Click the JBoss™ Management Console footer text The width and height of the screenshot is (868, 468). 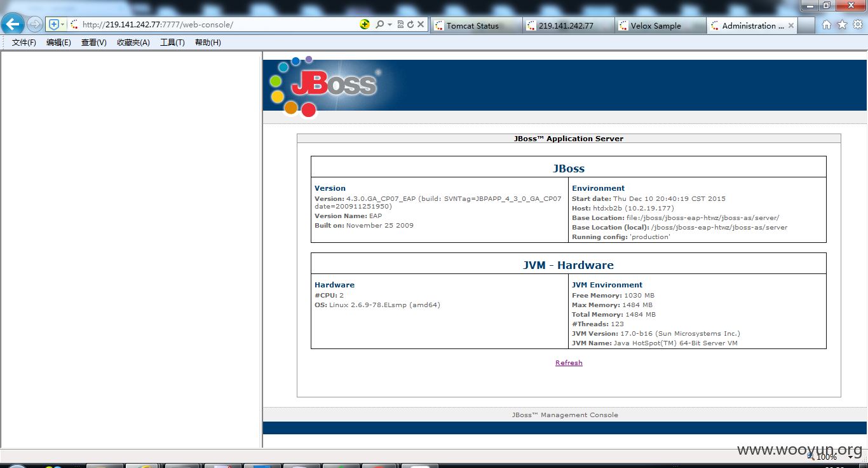tap(565, 415)
